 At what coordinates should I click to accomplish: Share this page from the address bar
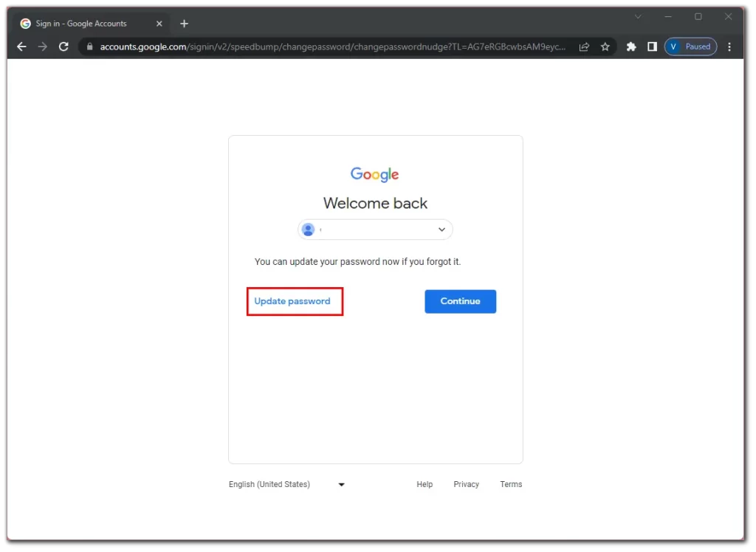(585, 46)
